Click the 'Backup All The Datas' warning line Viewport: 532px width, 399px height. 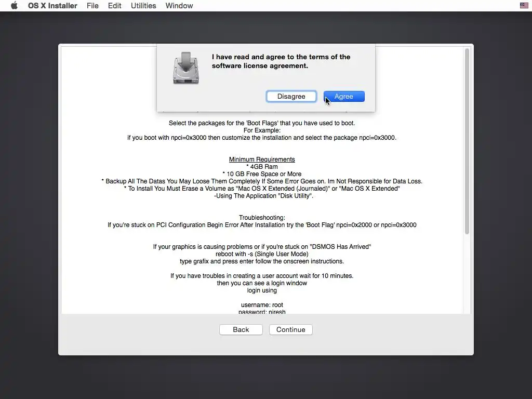tap(262, 181)
